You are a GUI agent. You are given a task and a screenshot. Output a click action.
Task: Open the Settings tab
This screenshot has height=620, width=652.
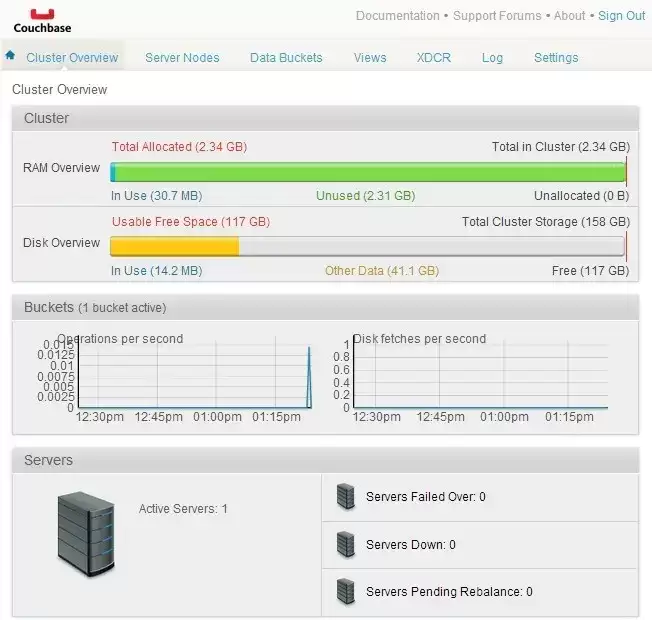tap(556, 57)
